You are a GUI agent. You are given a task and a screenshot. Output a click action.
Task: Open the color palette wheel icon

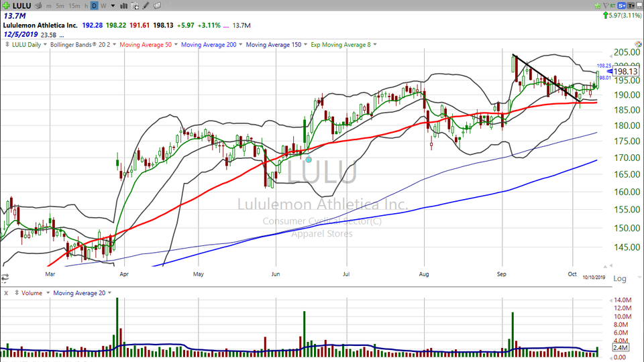(638, 44)
